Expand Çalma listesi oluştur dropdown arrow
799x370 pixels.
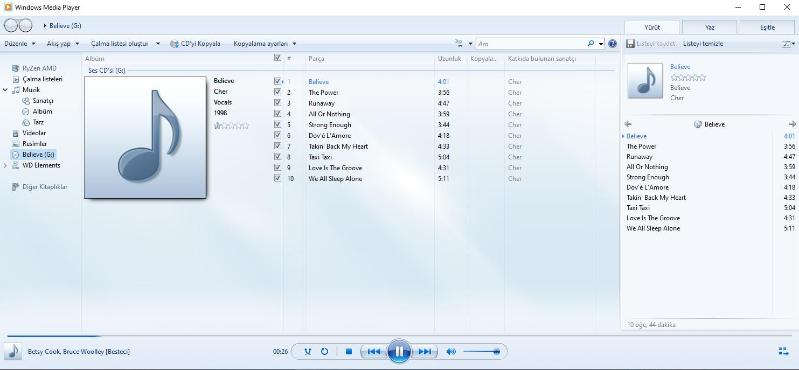click(158, 44)
